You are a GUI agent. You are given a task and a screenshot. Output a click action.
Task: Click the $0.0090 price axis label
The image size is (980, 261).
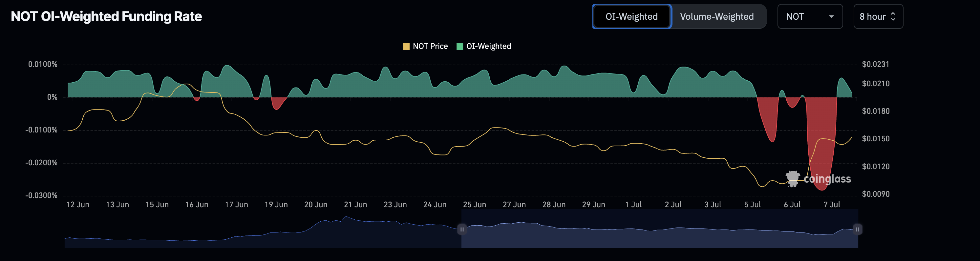[876, 194]
